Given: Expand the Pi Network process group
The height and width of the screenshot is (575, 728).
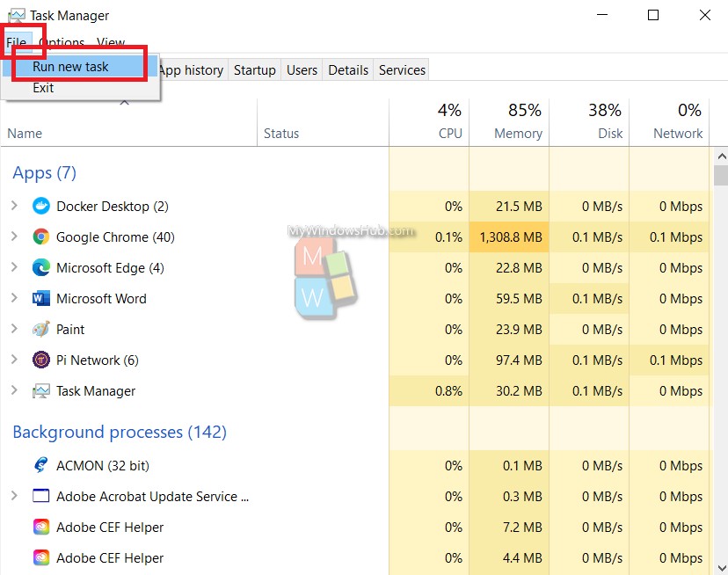Looking at the screenshot, I should [x=14, y=360].
